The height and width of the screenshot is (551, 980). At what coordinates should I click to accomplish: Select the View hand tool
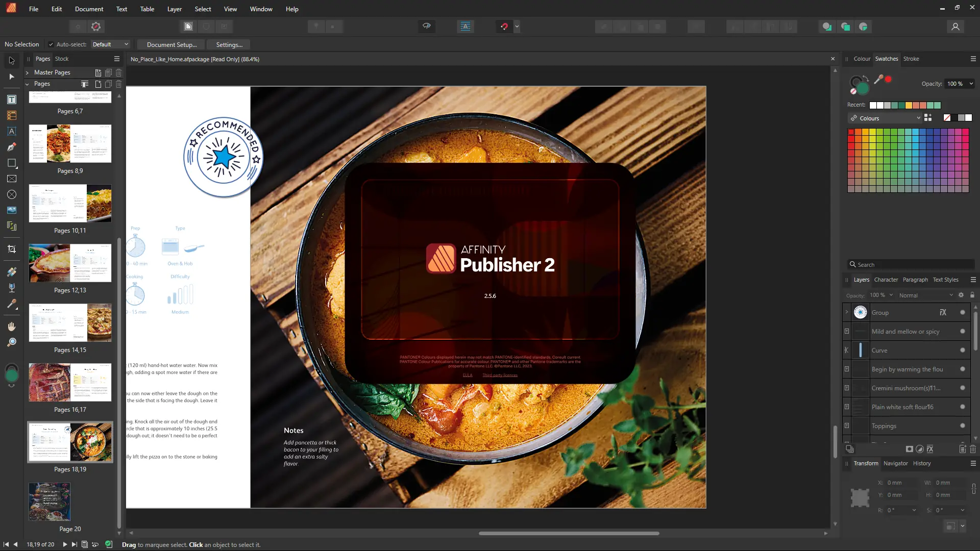(x=11, y=327)
